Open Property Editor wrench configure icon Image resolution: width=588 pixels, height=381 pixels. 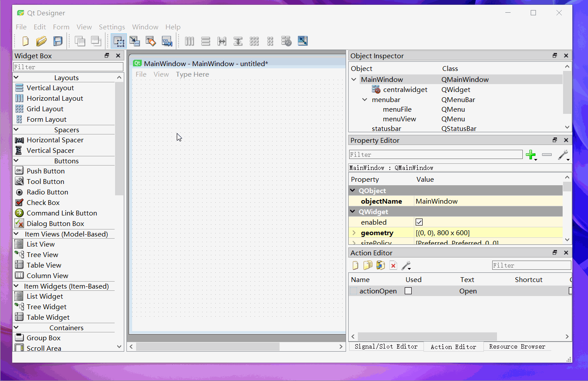coord(563,155)
